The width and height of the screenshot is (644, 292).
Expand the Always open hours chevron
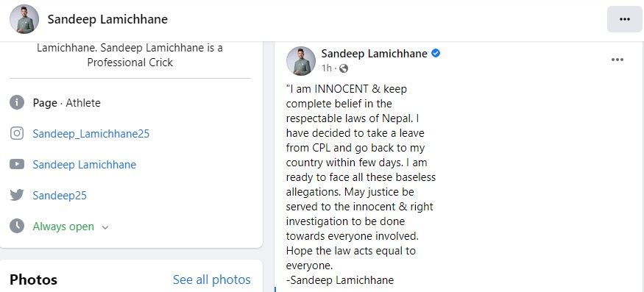click(105, 227)
